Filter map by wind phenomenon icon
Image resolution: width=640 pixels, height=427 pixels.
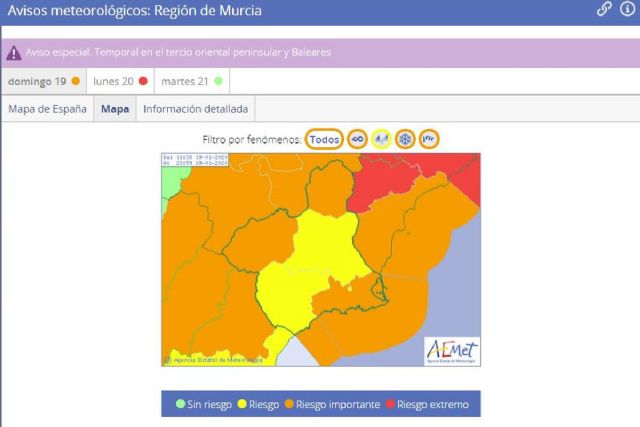pos(356,139)
